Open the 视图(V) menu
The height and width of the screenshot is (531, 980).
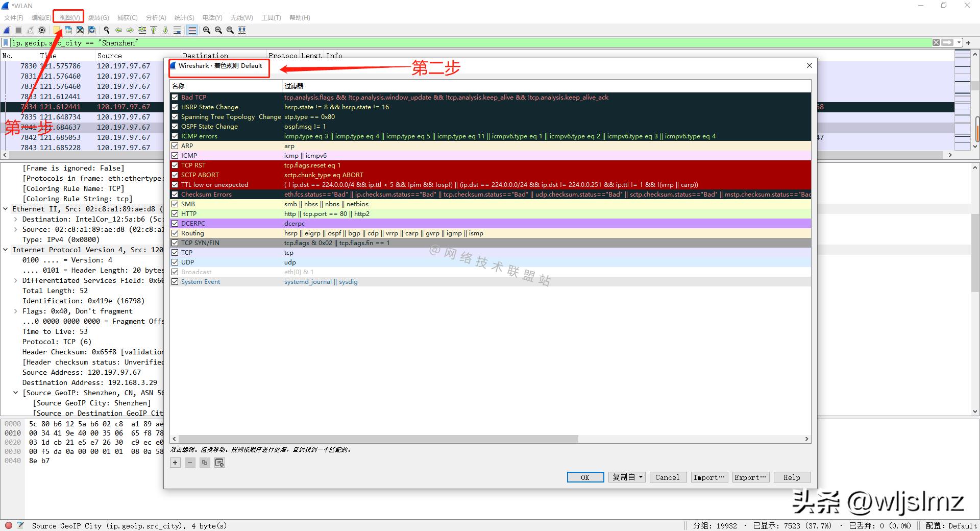click(69, 17)
